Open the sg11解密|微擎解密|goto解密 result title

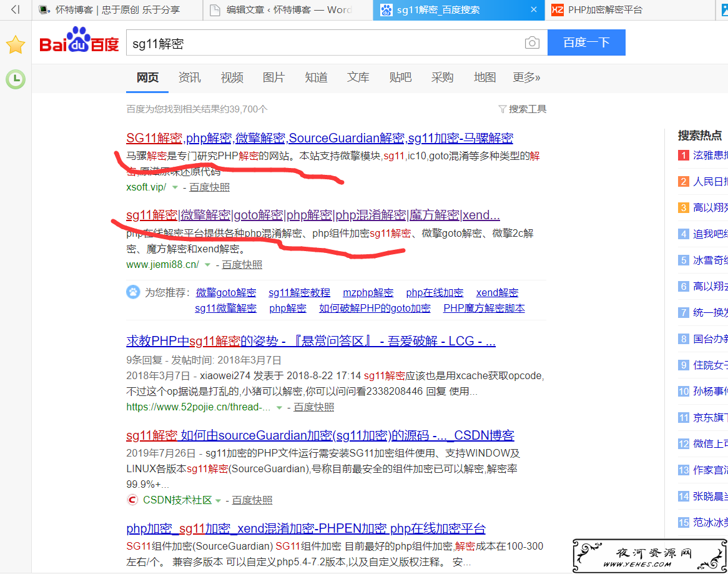[313, 215]
